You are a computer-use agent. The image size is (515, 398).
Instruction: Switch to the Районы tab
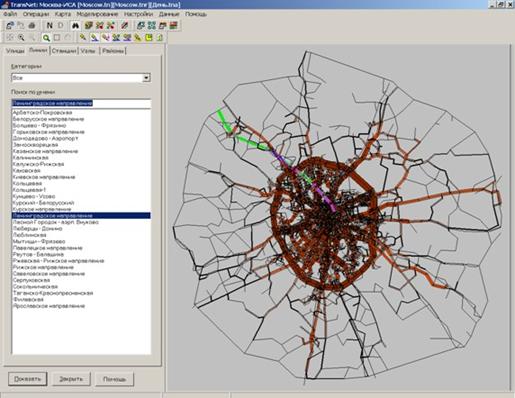(113, 51)
